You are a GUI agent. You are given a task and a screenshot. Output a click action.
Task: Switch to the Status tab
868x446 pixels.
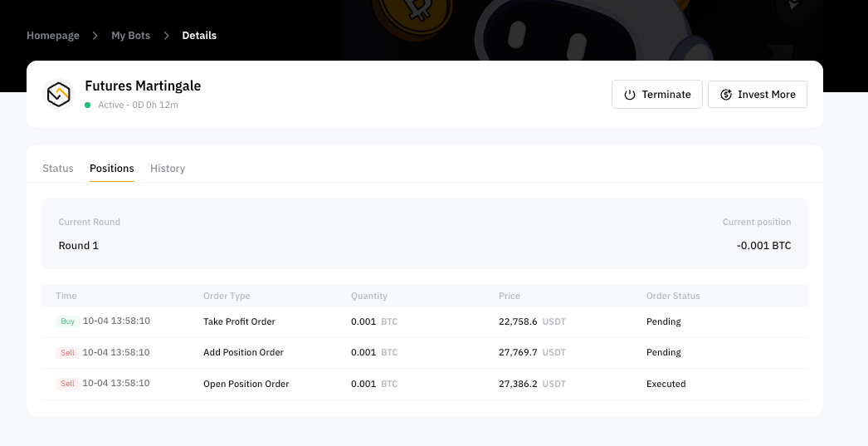(x=58, y=169)
